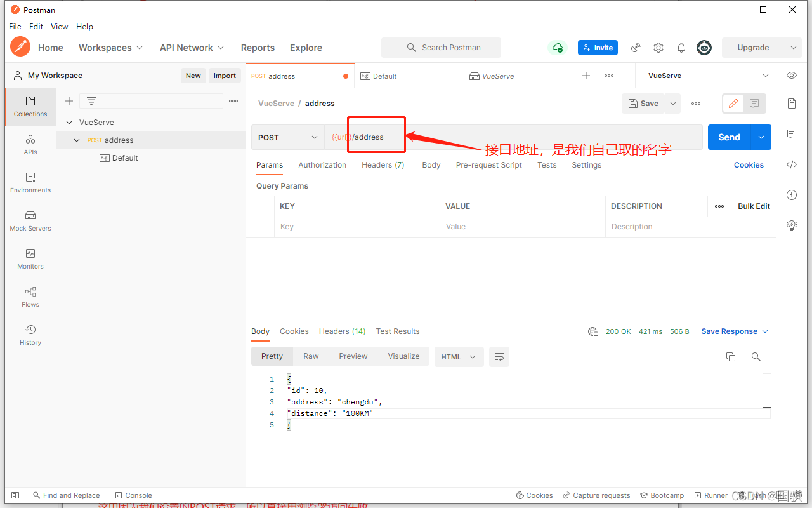Open the APIs sidebar panel
The image size is (812, 508).
[x=30, y=145]
